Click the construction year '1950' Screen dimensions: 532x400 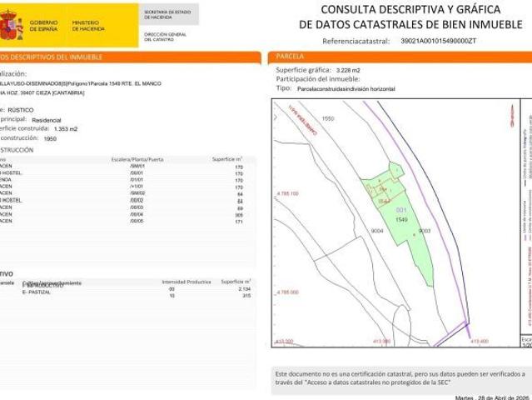pyautogui.click(x=50, y=138)
